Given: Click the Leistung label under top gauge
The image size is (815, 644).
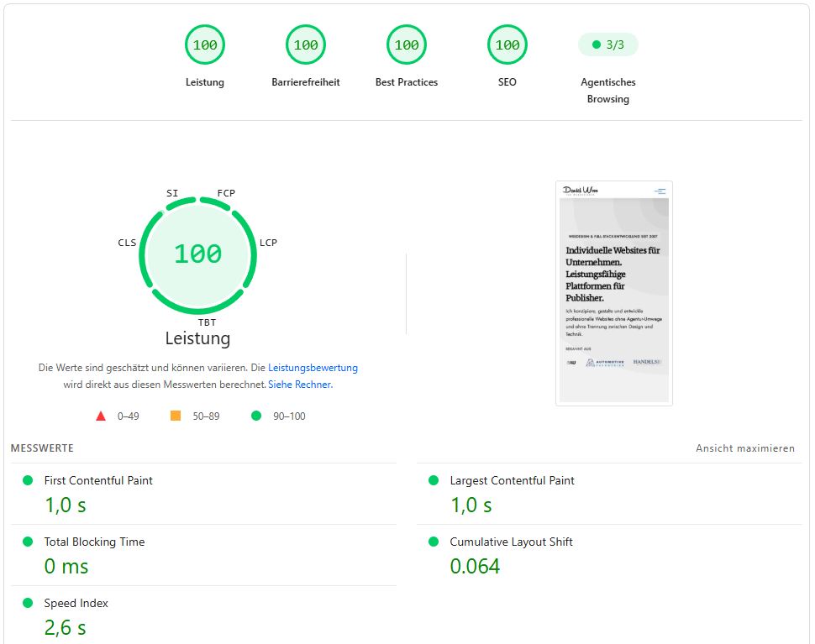Looking at the screenshot, I should click(205, 82).
